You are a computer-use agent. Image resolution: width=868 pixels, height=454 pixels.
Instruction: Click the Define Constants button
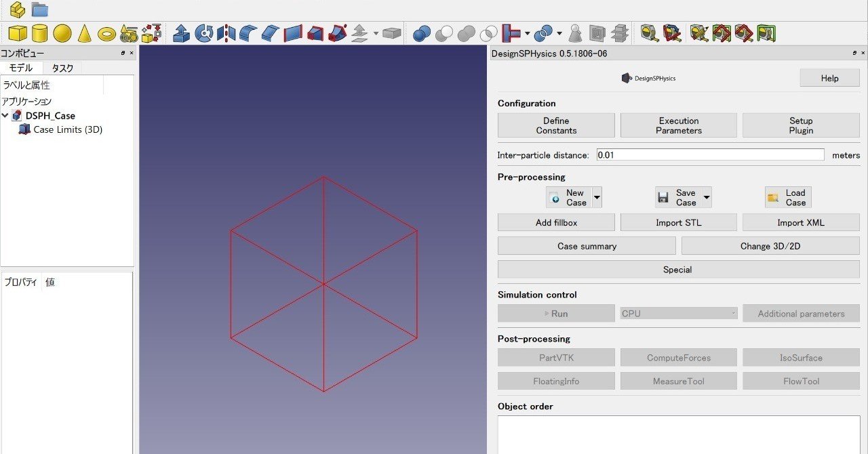tap(555, 125)
